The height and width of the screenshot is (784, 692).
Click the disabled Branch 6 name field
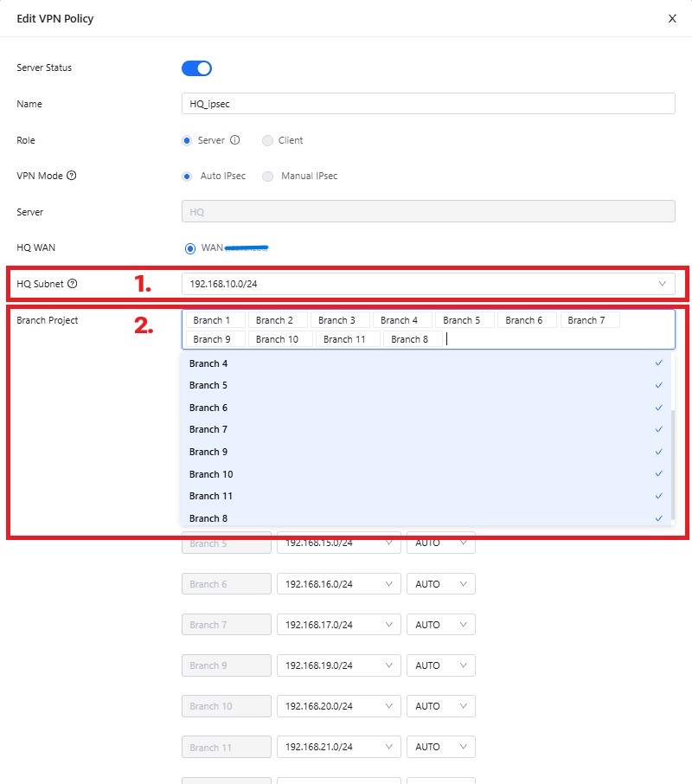[227, 584]
